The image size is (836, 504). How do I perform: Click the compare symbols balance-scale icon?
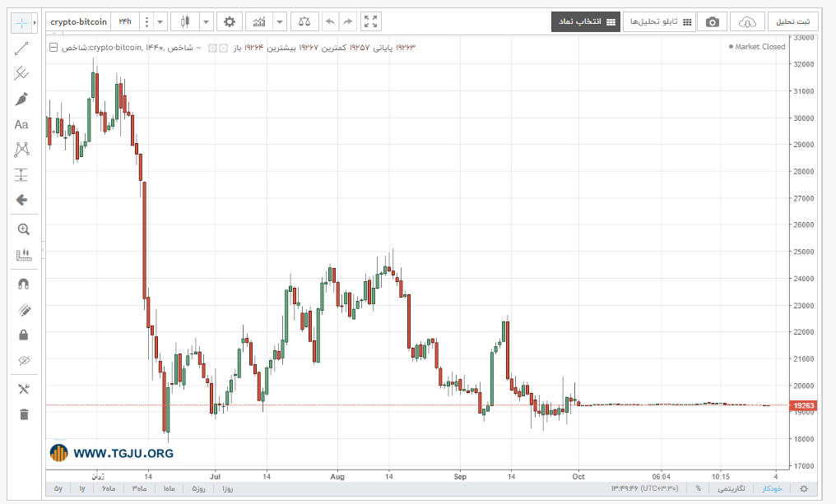pos(304,22)
